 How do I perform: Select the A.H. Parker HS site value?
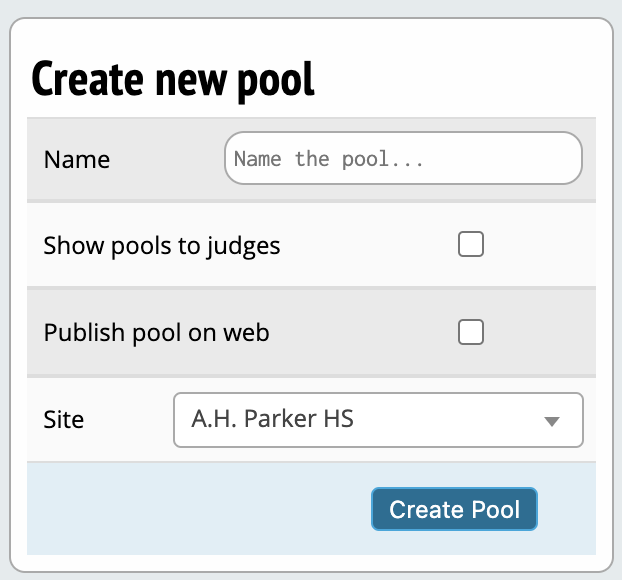coord(264,419)
